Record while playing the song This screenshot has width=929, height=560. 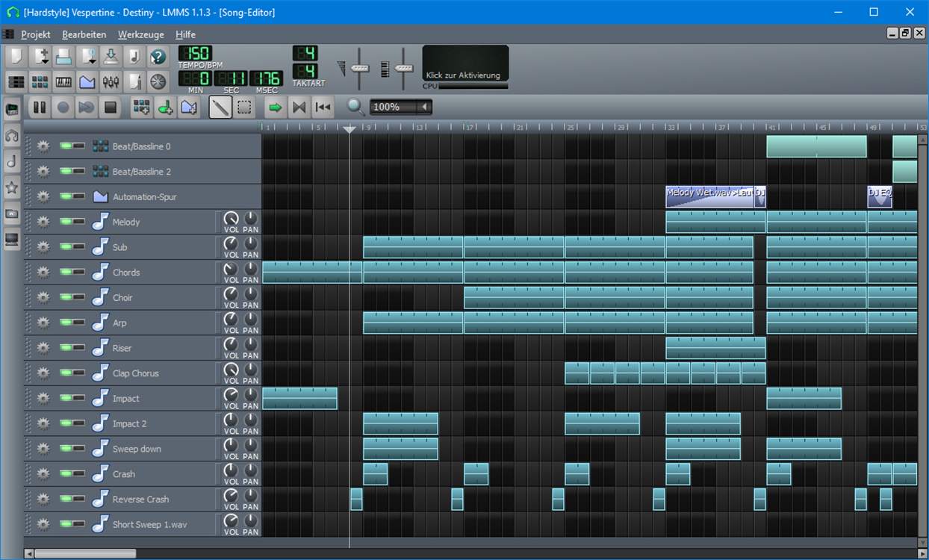click(87, 108)
